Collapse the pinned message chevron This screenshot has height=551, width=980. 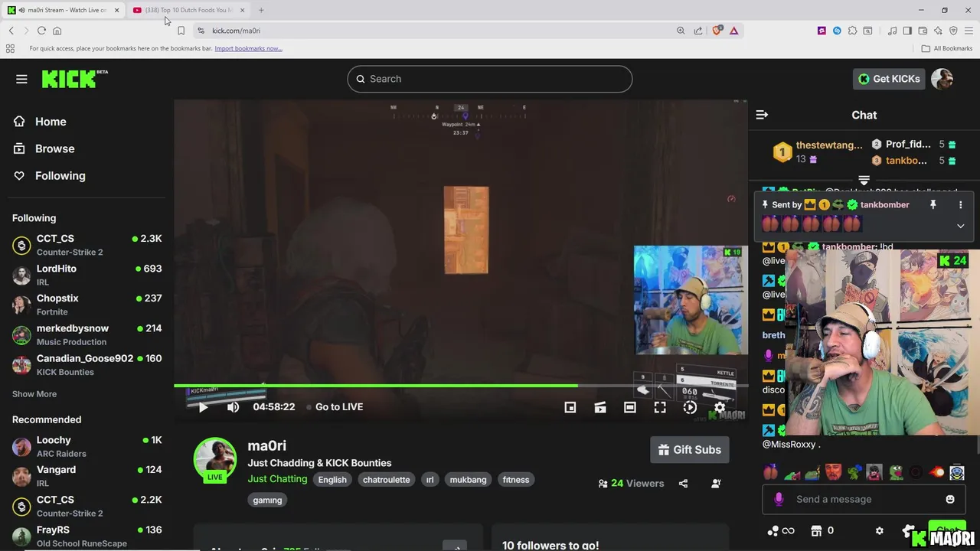tap(960, 226)
